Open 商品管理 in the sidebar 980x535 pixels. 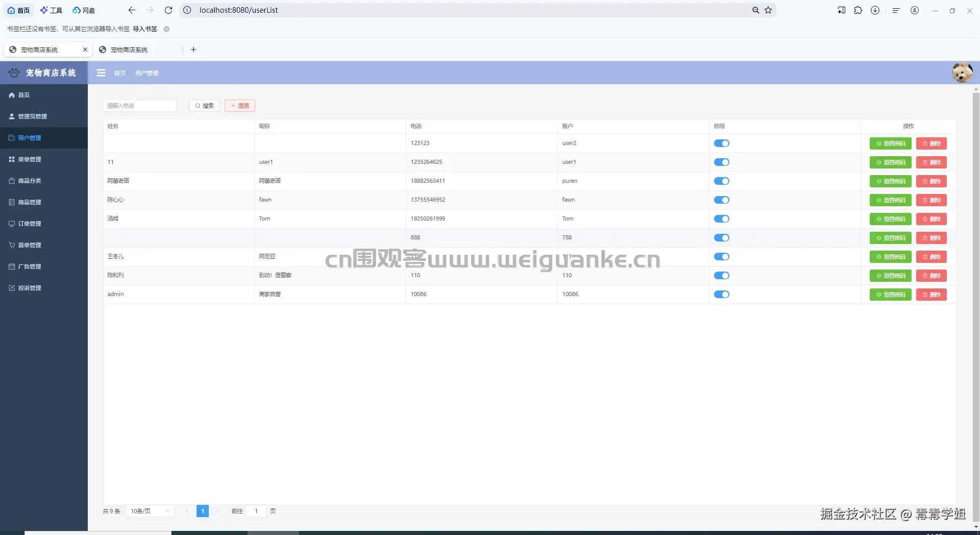(x=44, y=202)
